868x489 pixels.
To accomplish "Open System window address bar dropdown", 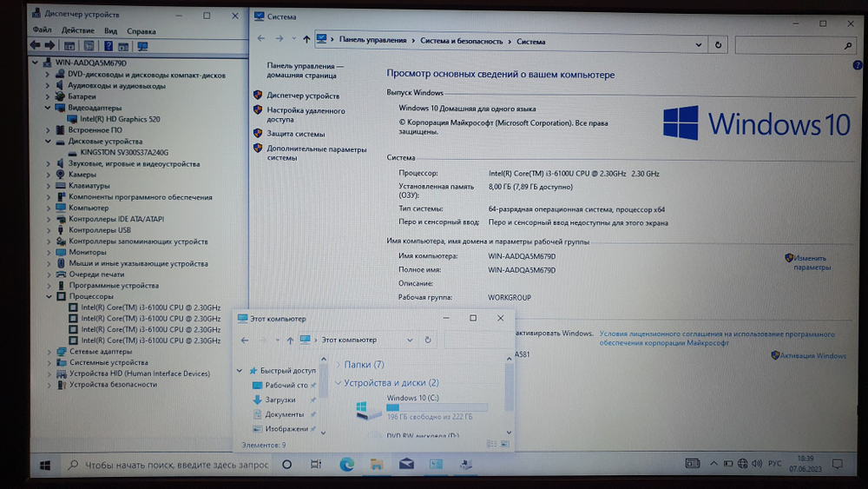I will (699, 45).
